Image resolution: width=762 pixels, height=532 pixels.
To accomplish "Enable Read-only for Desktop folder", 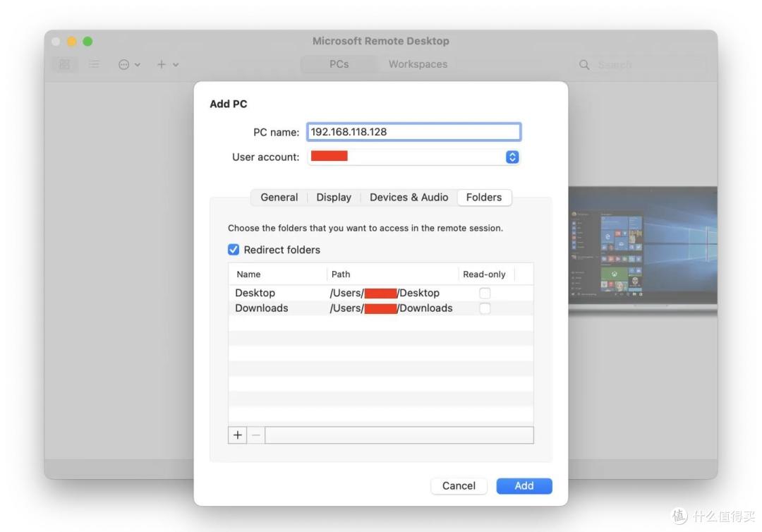I will click(x=485, y=293).
